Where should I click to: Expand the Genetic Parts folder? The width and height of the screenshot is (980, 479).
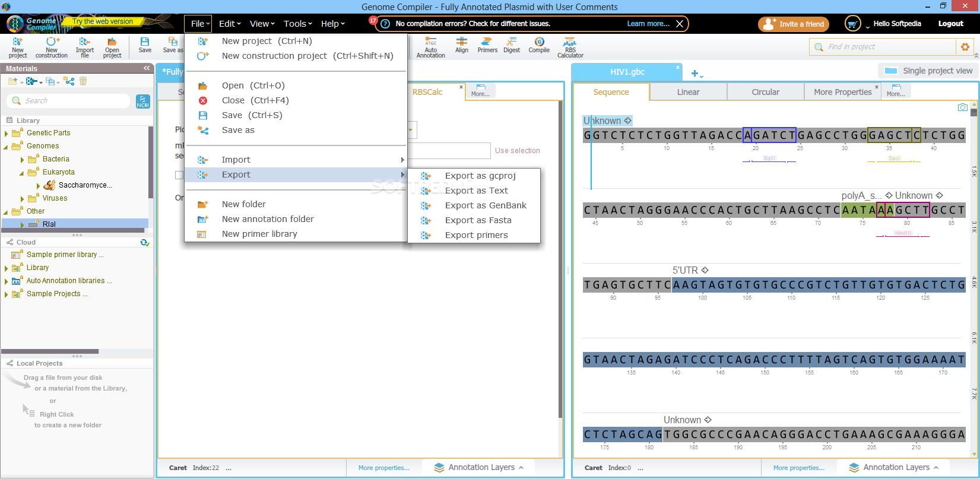(x=7, y=133)
